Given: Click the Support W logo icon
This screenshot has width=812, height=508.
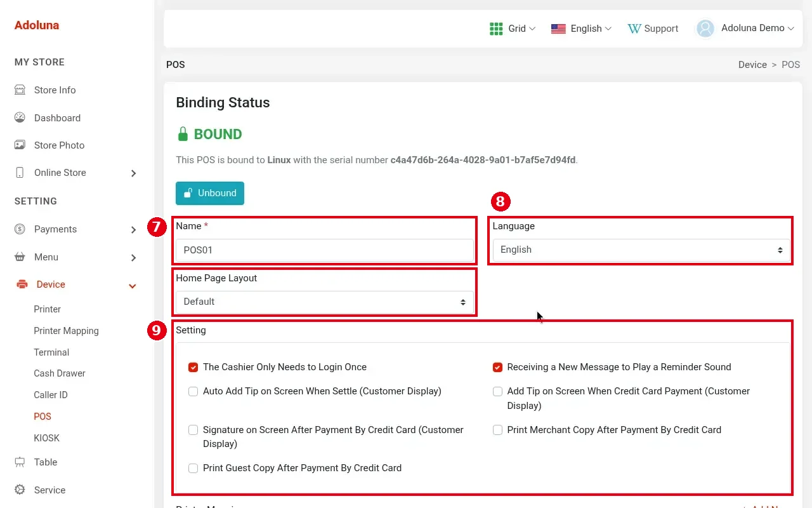Looking at the screenshot, I should pyautogui.click(x=634, y=29).
